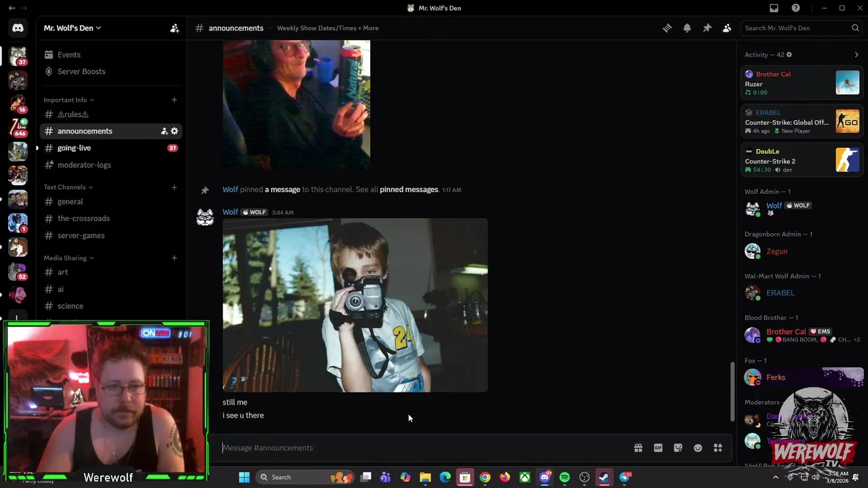This screenshot has width=868, height=488.
Task: Open Steam from the taskbar
Action: click(604, 477)
